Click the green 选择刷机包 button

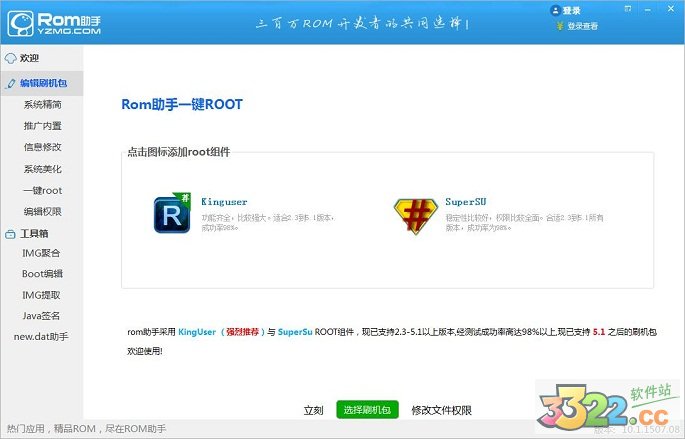(x=367, y=410)
